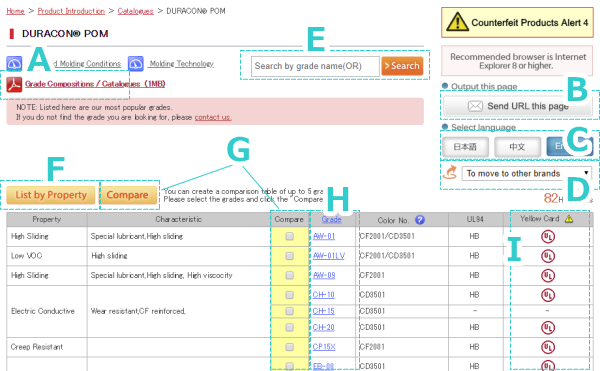
Task: Check the Compare box for AW-01
Action: [x=290, y=236]
